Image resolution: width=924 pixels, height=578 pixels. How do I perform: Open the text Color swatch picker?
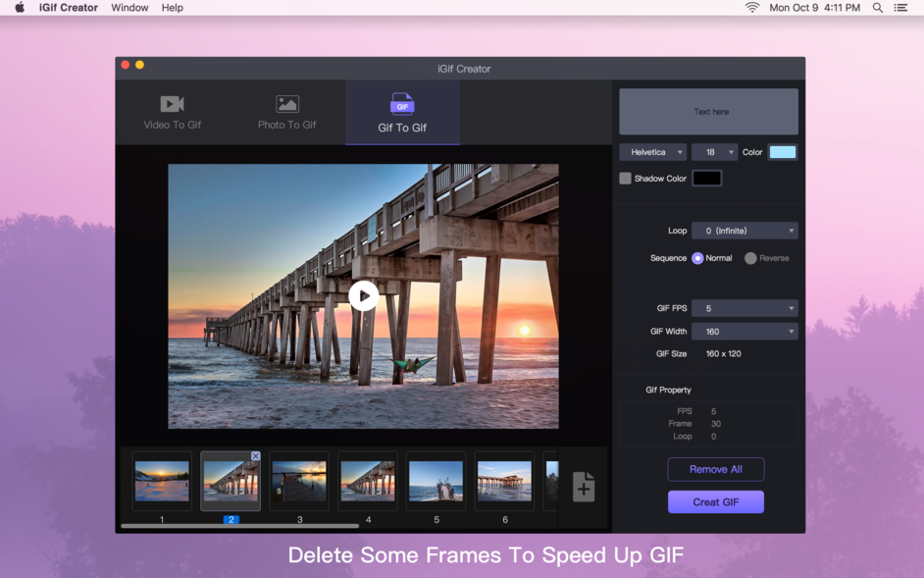coord(782,152)
